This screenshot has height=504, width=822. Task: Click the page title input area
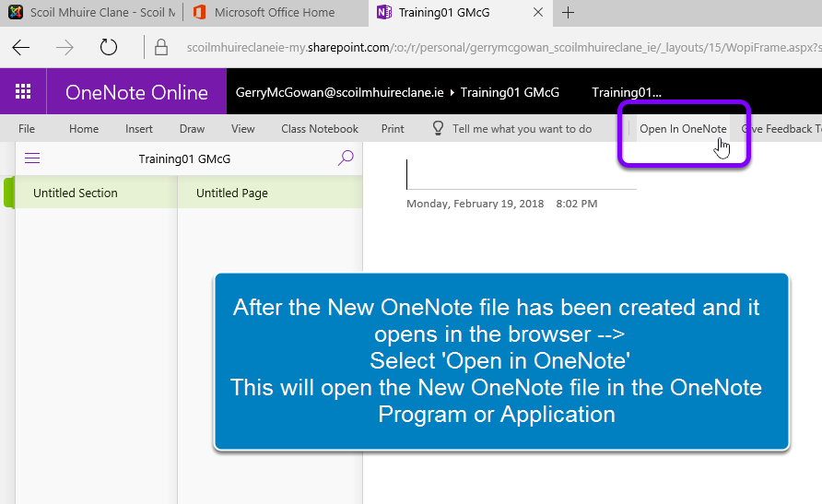(522, 174)
